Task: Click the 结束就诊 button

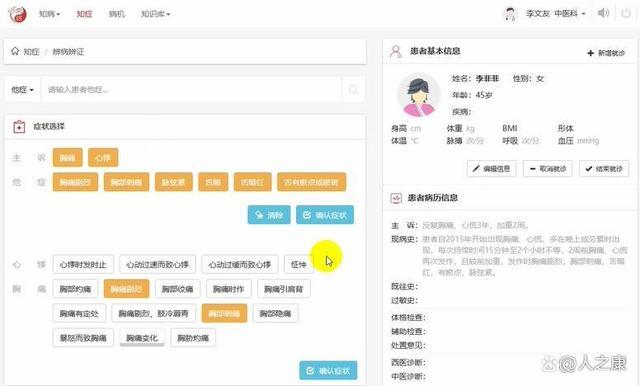Action: [604, 169]
